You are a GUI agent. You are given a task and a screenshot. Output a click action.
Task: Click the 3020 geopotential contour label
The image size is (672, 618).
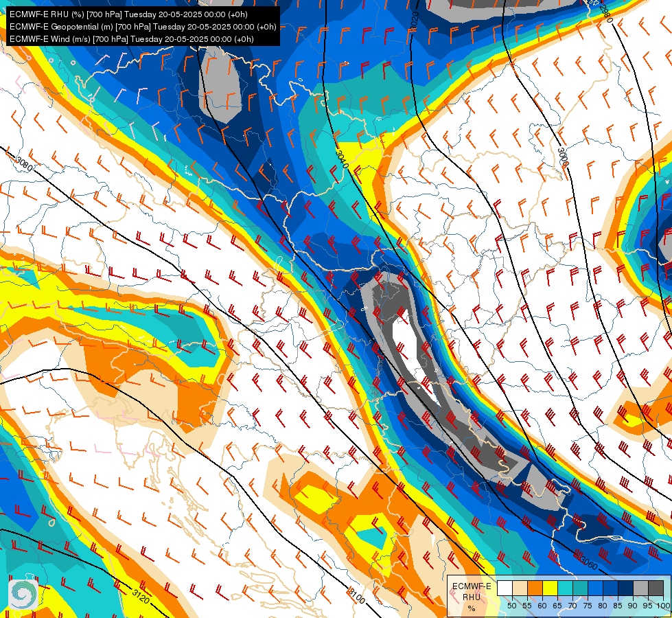click(414, 21)
